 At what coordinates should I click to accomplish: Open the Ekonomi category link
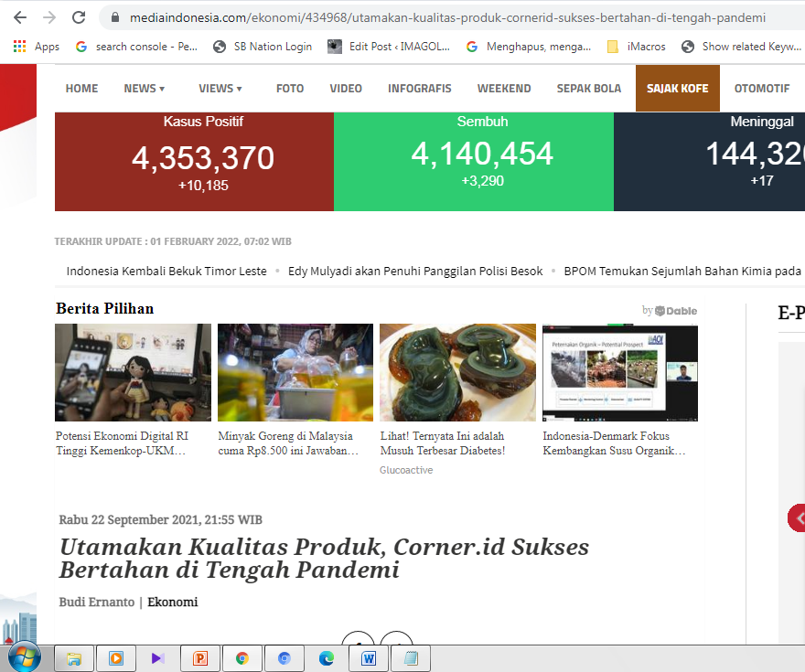172,602
